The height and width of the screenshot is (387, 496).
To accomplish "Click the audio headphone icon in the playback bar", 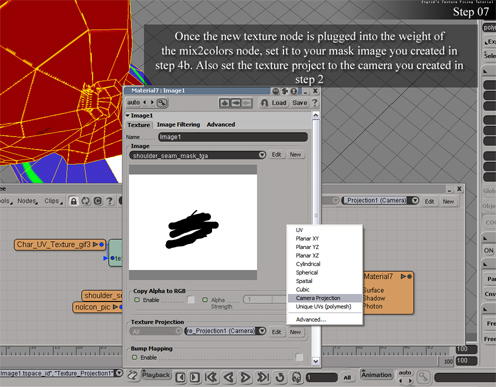I will (296, 377).
